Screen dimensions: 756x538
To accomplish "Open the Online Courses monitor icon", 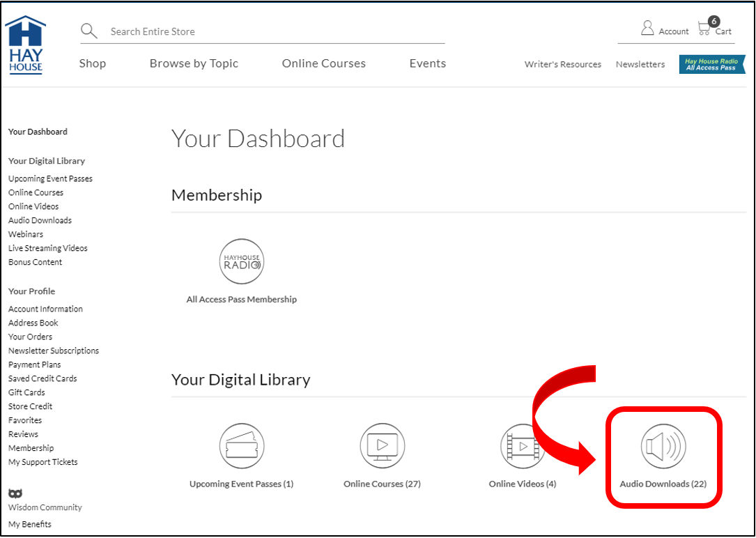I will coord(382,445).
